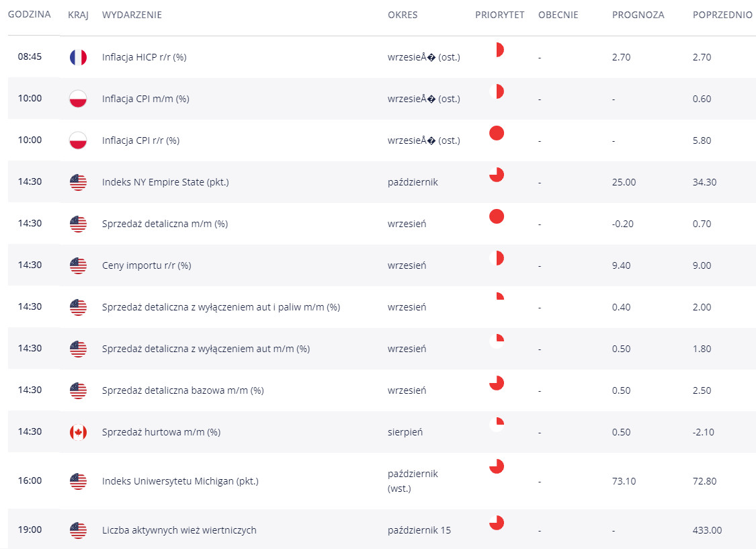
Task: Open the Ceny importu r/r (%) event
Action: 146,265
